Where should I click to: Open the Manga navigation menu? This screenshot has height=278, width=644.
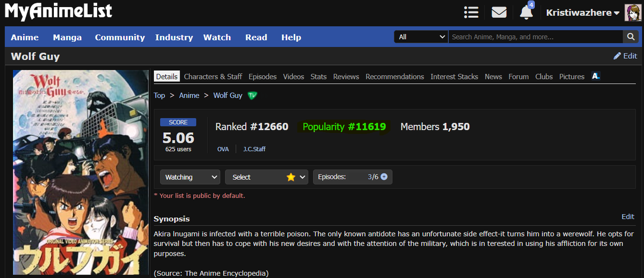(67, 37)
